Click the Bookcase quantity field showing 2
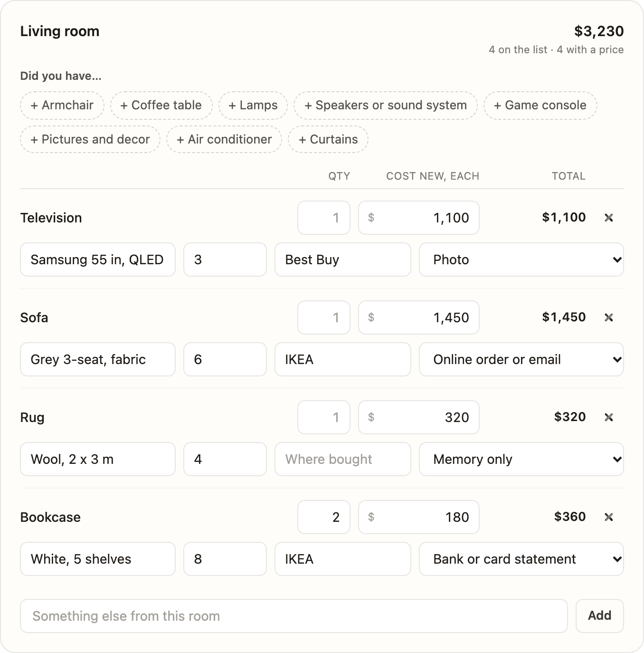Image resolution: width=644 pixels, height=653 pixels. (x=324, y=517)
